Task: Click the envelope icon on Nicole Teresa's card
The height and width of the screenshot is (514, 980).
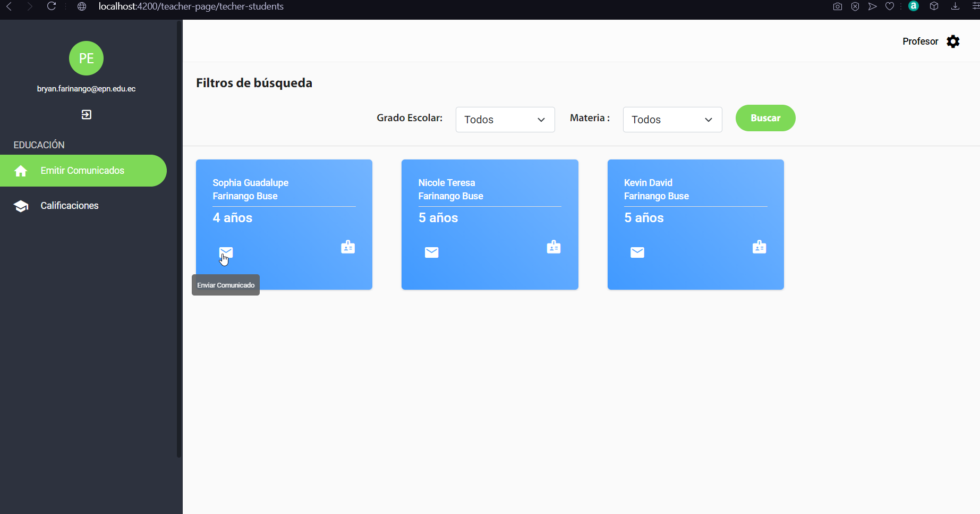Action: 431,252
